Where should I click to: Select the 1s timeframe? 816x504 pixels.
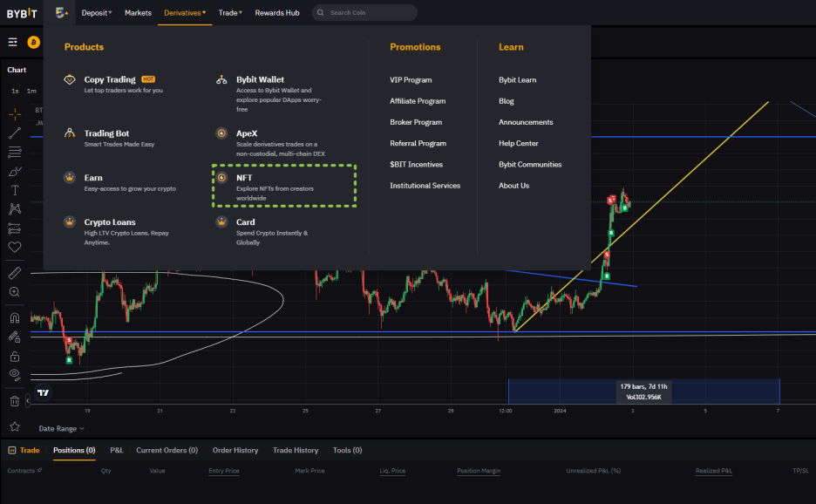(x=15, y=91)
